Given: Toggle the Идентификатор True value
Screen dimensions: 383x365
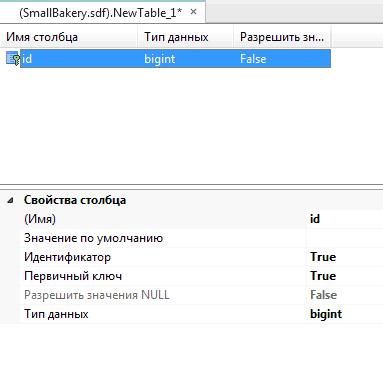Looking at the screenshot, I should coord(345,257).
